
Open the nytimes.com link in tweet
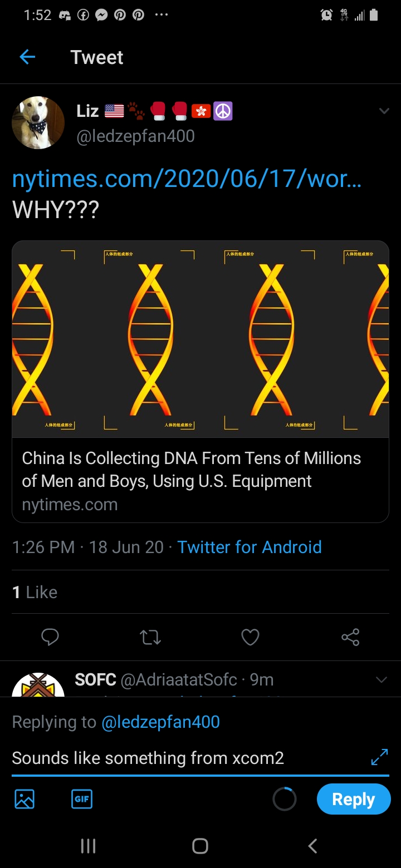coord(187,180)
